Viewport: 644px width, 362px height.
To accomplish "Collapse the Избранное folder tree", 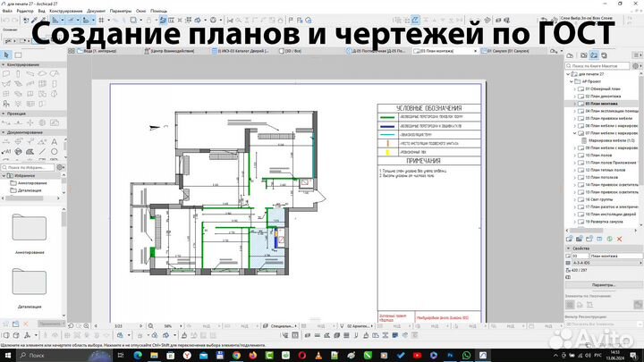I will click(4, 176).
